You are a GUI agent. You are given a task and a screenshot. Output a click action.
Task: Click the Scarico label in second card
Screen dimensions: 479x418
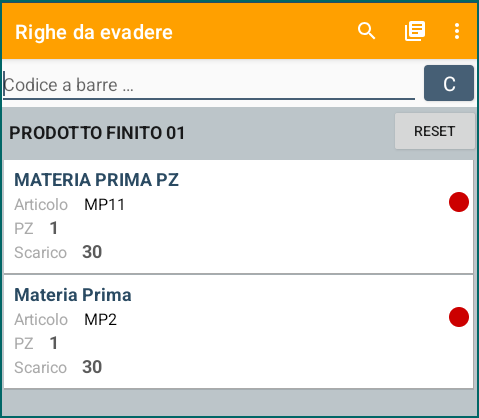[41, 368]
